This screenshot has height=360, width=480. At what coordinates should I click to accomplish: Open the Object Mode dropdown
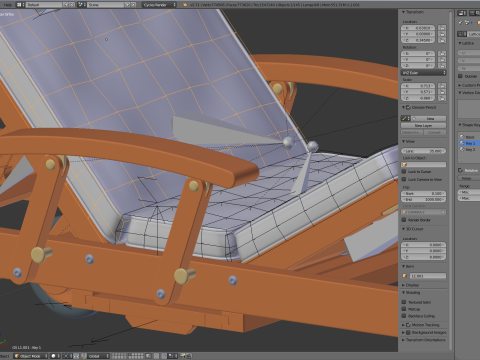point(31,356)
